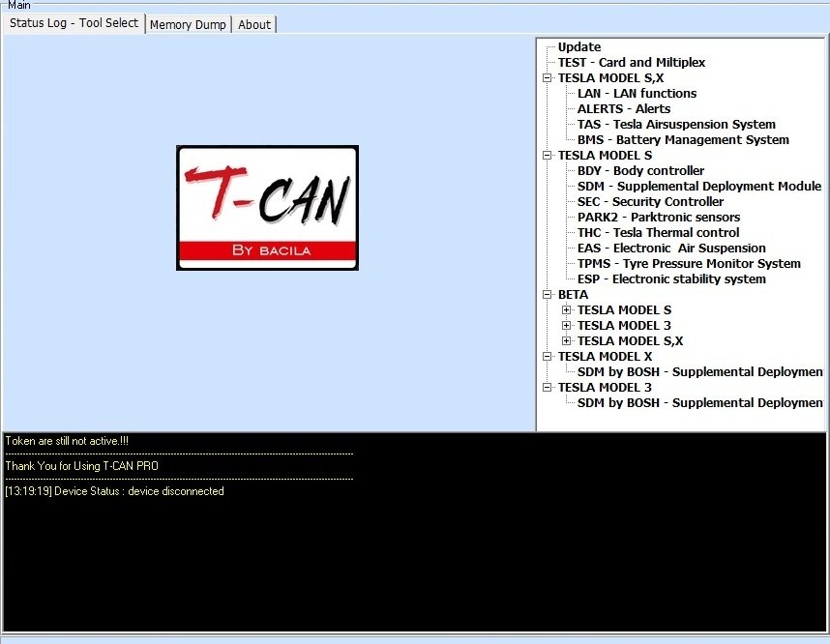Screen dimensions: 830x644
Task: Click the "Thank You for Using T-CAN PRO" line
Action: (81, 466)
